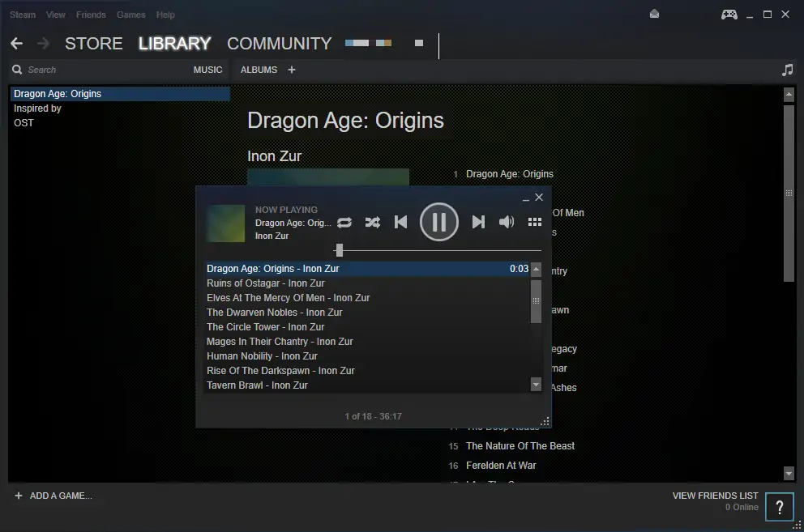804x532 pixels.
Task: Pause the currently playing track
Action: [438, 222]
